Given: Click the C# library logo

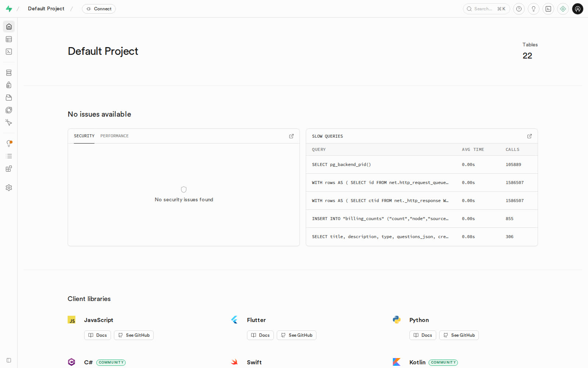Looking at the screenshot, I should (x=72, y=362).
